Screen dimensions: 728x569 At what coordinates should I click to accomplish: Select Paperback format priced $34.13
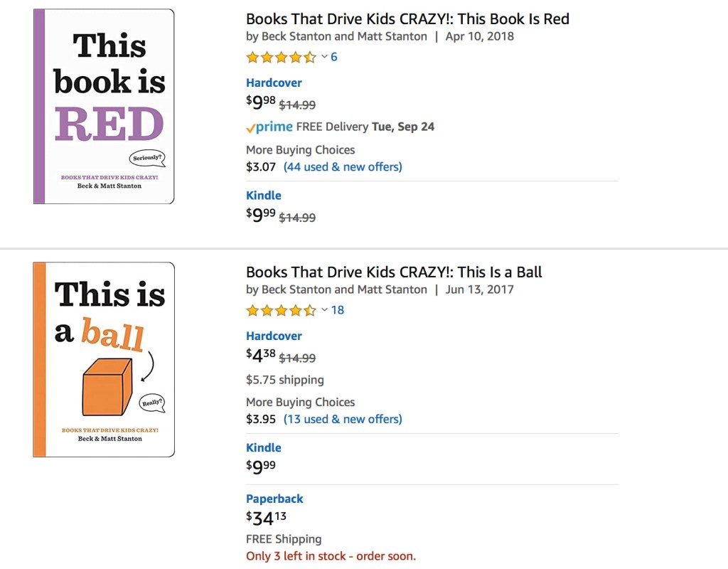(x=274, y=499)
